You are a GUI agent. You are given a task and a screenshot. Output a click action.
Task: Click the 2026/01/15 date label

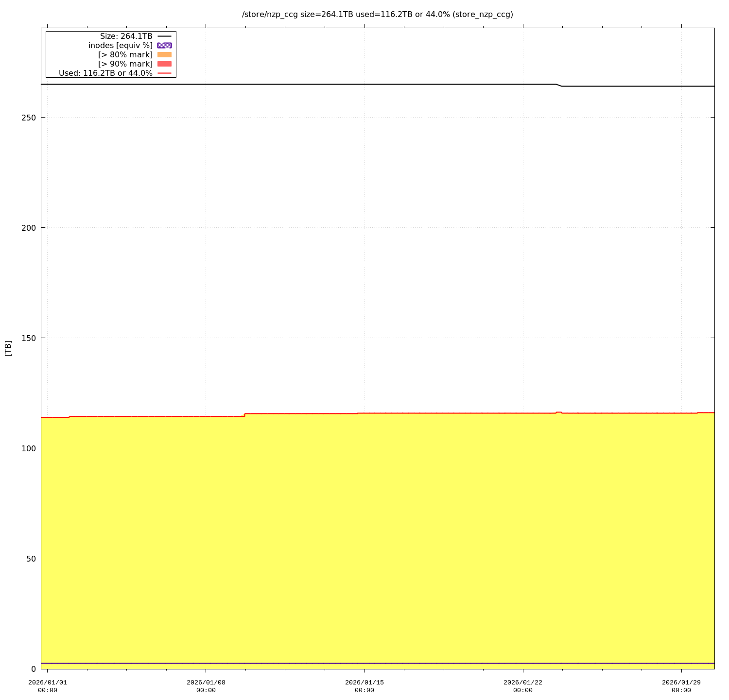coord(364,686)
